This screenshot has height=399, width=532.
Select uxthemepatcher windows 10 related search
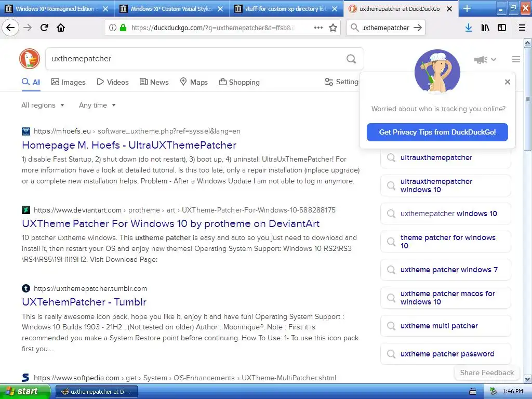pyautogui.click(x=445, y=214)
